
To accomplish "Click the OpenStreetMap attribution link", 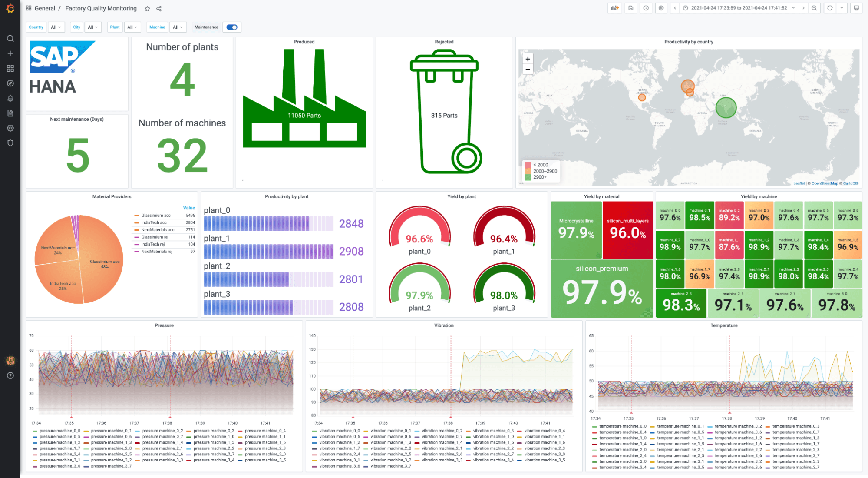I will click(825, 183).
